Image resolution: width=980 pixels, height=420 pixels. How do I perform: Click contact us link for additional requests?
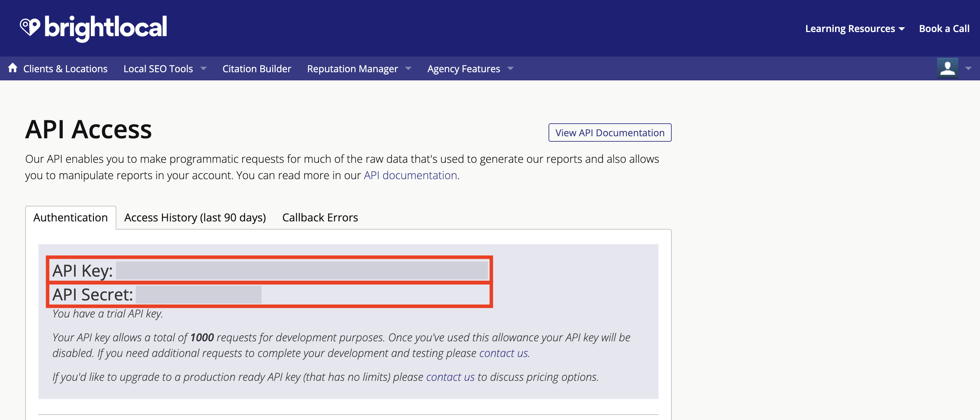tap(503, 353)
